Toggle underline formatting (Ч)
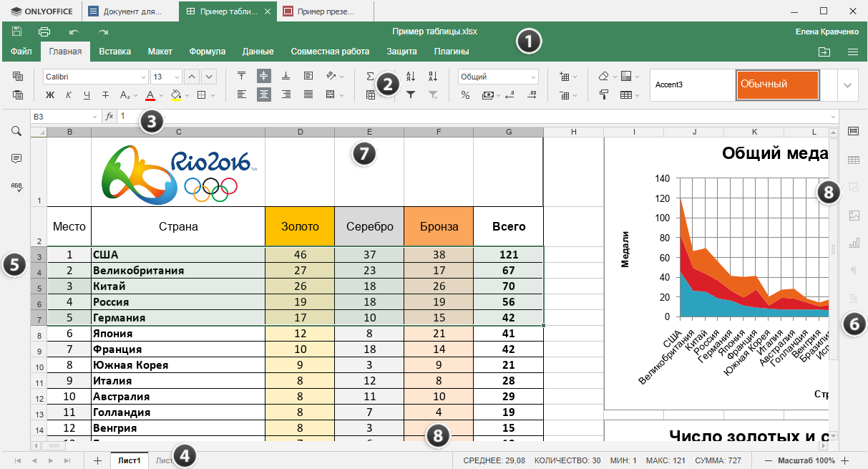This screenshot has height=469, width=868. point(87,95)
